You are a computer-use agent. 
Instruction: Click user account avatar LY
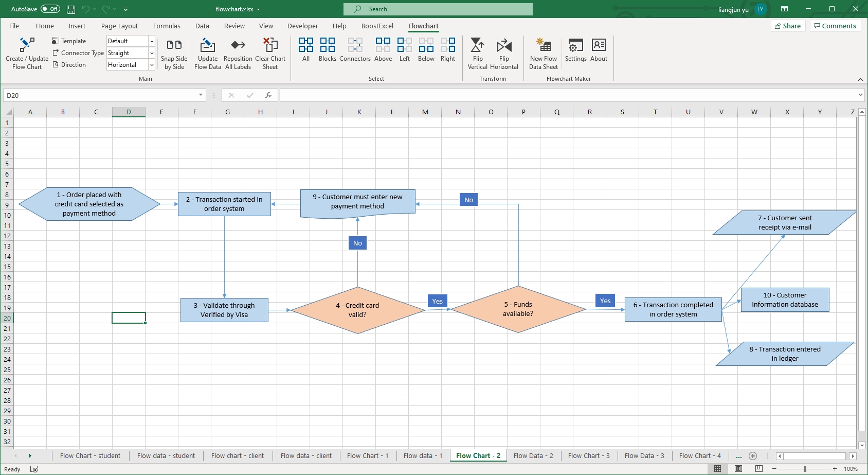[760, 9]
